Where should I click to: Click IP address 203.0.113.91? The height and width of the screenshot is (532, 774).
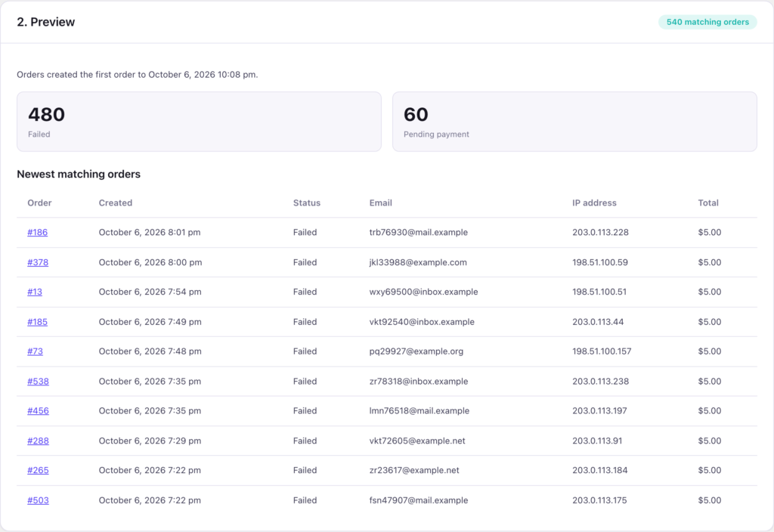coord(597,441)
